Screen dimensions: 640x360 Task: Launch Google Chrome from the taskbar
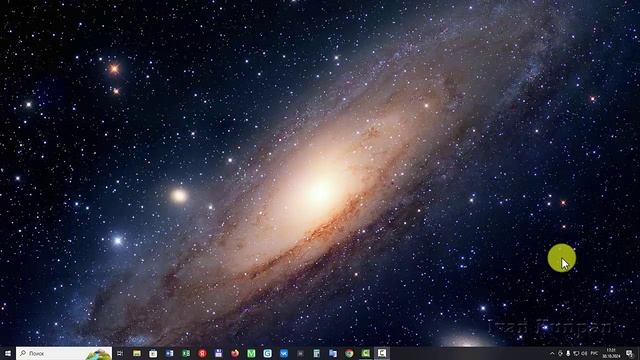click(349, 353)
